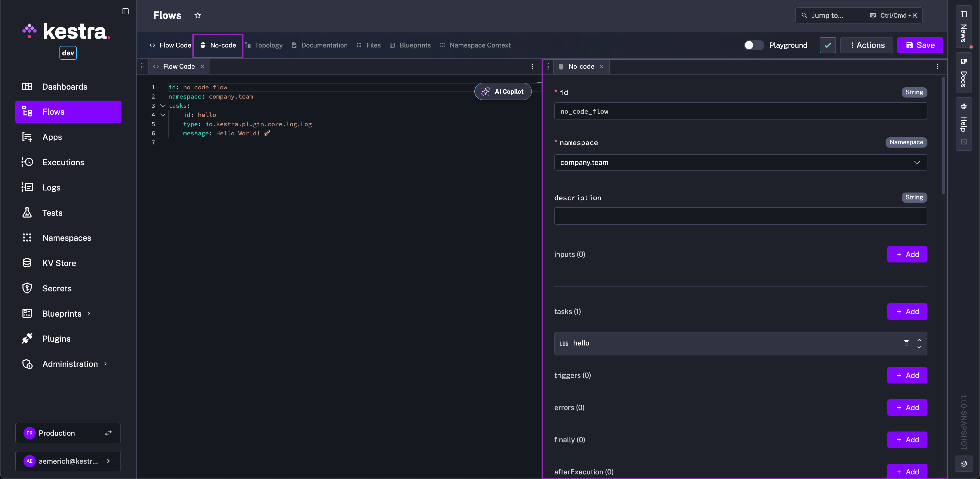The width and height of the screenshot is (980, 479).
Task: Open the No-code panel options menu
Action: coord(938,66)
